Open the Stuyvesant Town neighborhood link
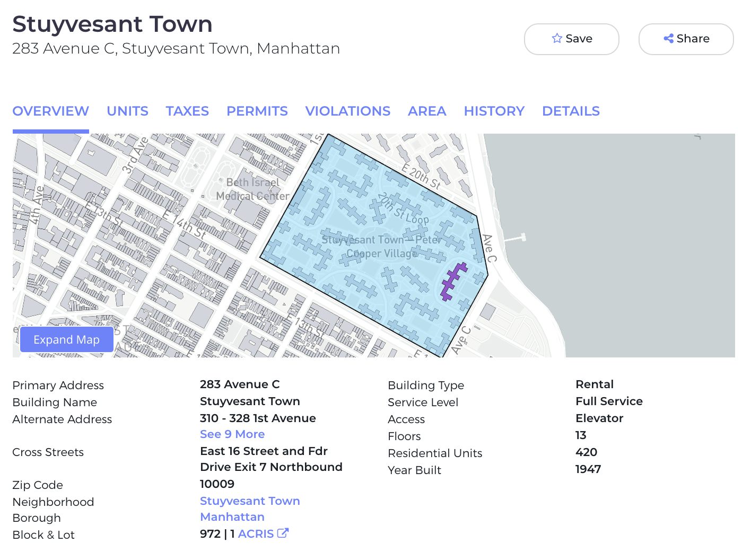Screen dimensions: 751x560 pos(250,501)
